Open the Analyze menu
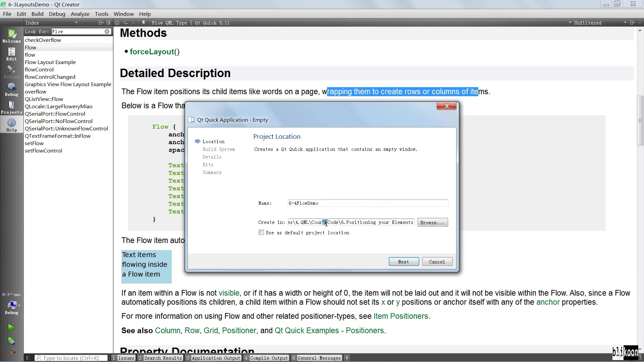 coord(80,14)
